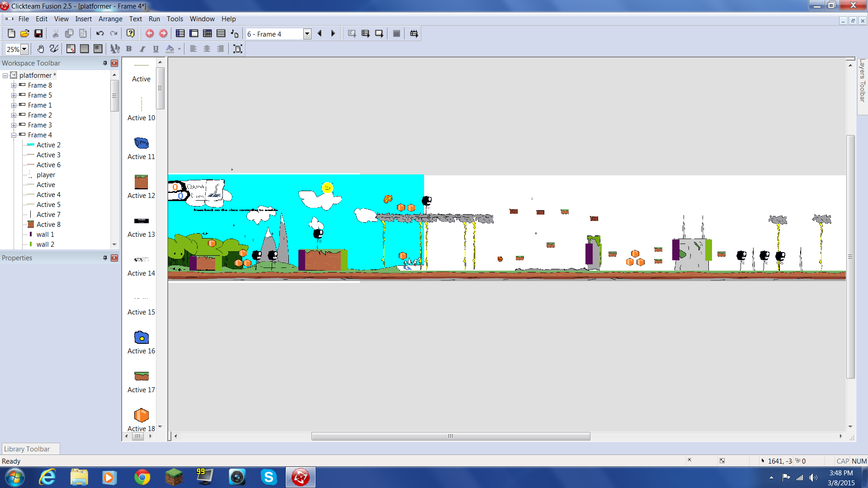The width and height of the screenshot is (868, 488).
Task: Open the Run menu
Action: pos(154,19)
